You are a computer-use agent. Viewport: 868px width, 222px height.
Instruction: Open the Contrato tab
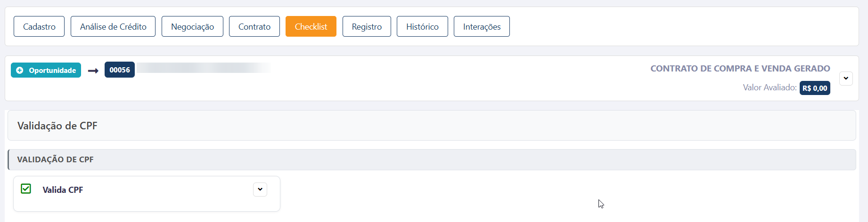[254, 26]
